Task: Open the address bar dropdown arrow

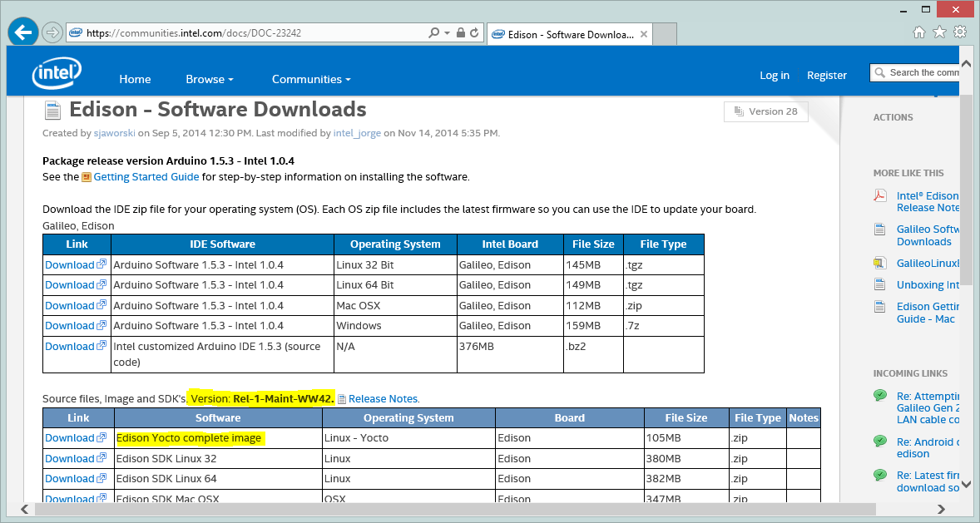Action: click(447, 33)
